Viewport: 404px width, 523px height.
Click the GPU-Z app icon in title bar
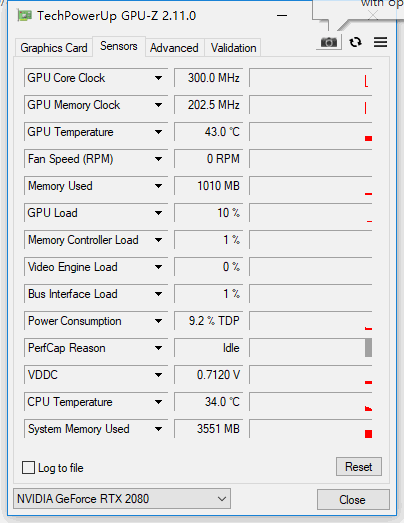point(24,16)
